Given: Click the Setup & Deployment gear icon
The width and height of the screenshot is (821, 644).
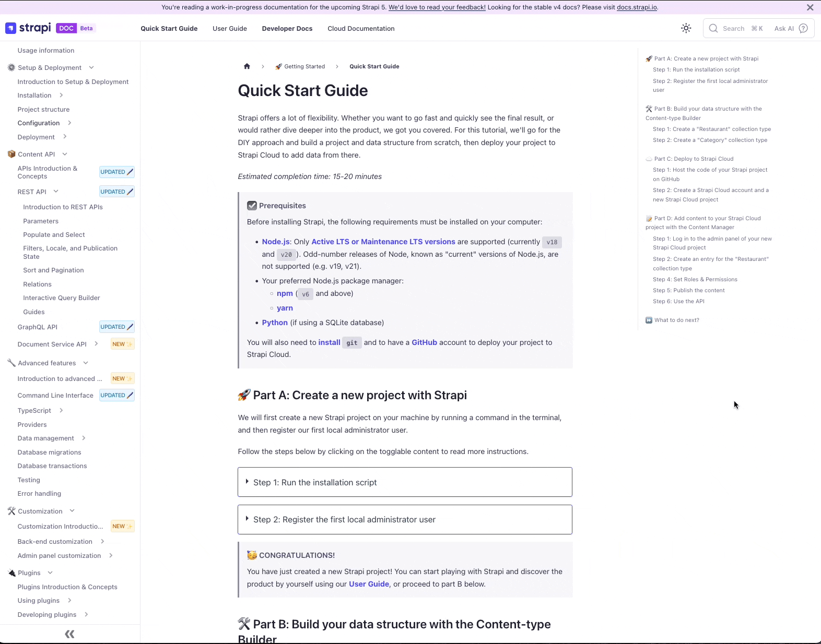Looking at the screenshot, I should coord(11,68).
